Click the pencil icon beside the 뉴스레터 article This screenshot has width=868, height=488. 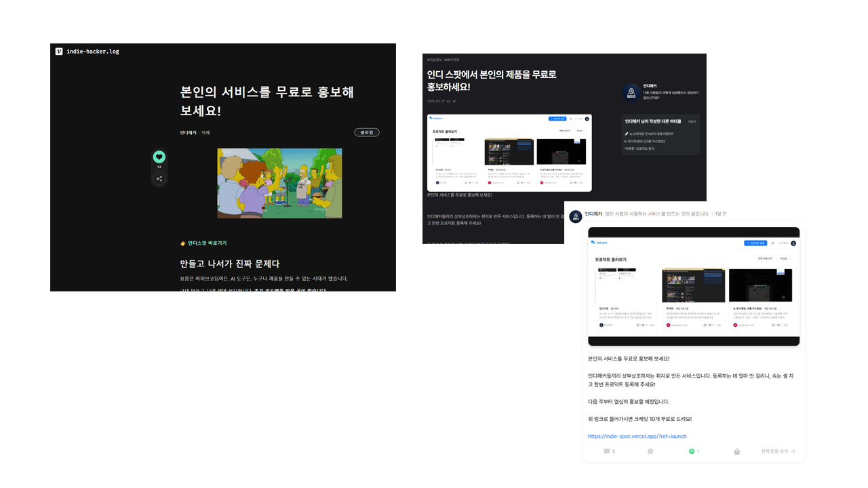627,133
